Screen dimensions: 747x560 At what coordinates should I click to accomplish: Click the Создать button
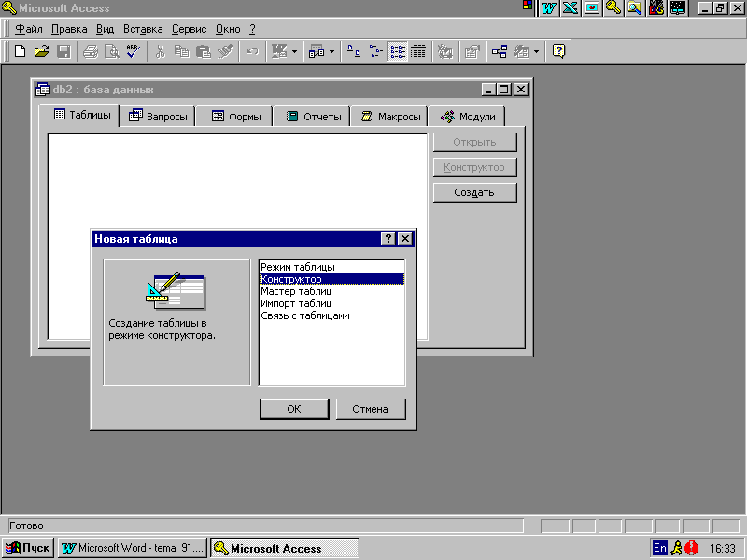click(474, 193)
